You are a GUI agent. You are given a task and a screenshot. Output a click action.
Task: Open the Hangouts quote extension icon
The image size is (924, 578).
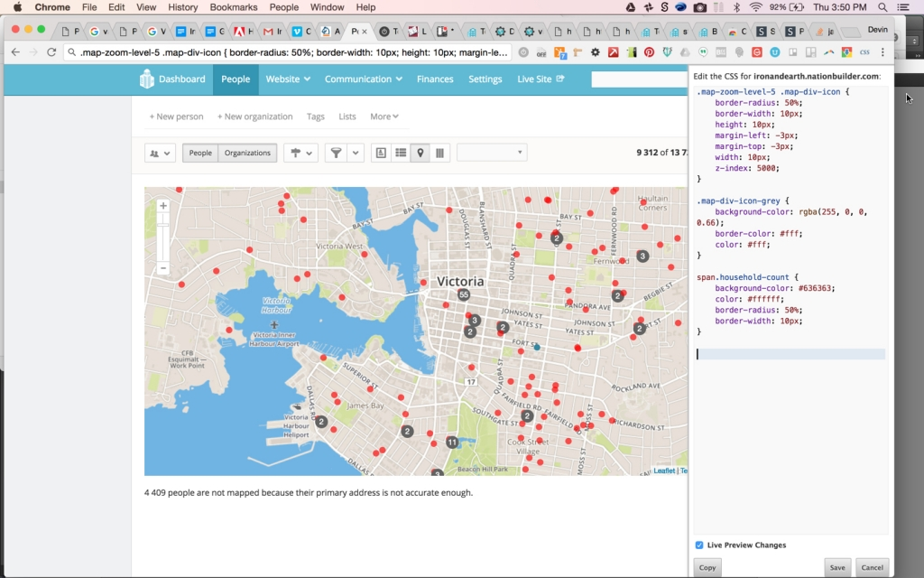(703, 52)
